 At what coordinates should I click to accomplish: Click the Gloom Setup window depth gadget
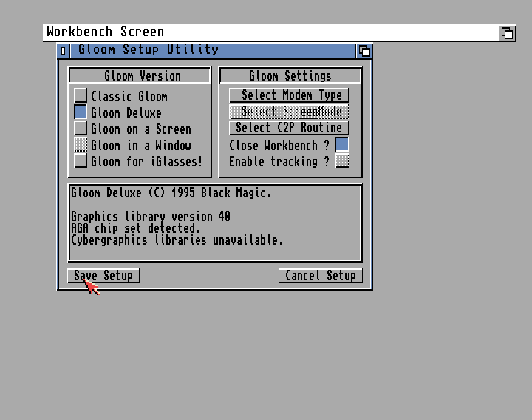point(364,50)
